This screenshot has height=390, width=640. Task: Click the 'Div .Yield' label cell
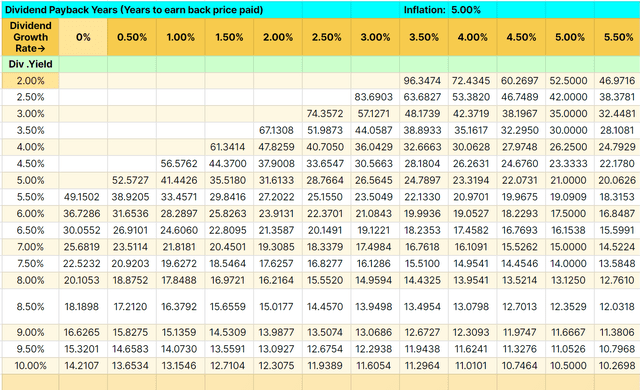click(31, 64)
